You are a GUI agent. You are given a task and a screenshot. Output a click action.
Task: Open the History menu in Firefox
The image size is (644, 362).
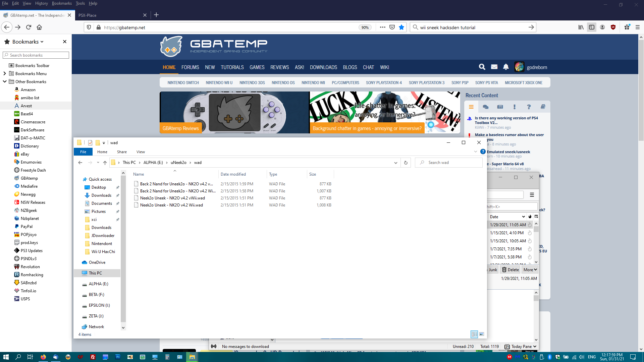coord(41,3)
